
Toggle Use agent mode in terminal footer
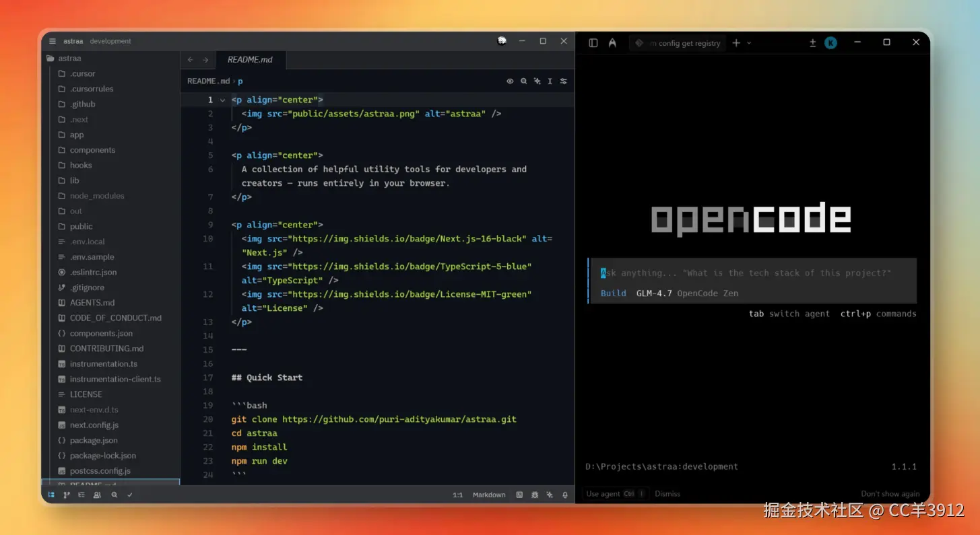614,493
